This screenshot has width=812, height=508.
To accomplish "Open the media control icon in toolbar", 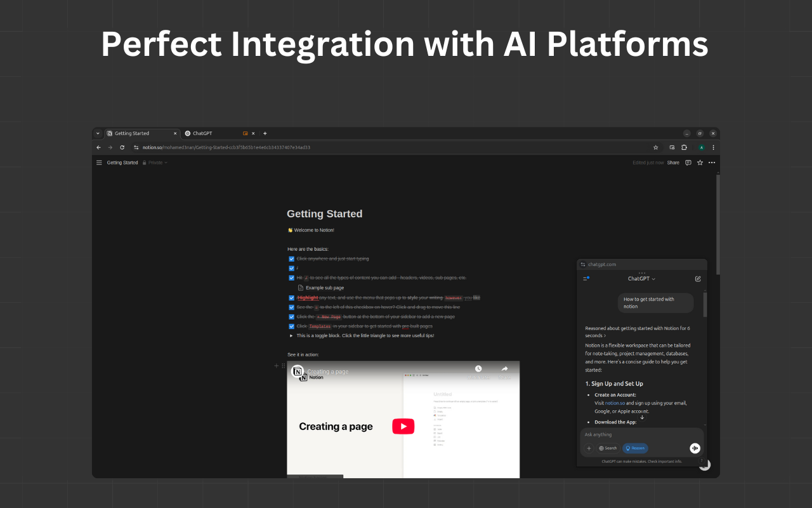I will coord(672,147).
